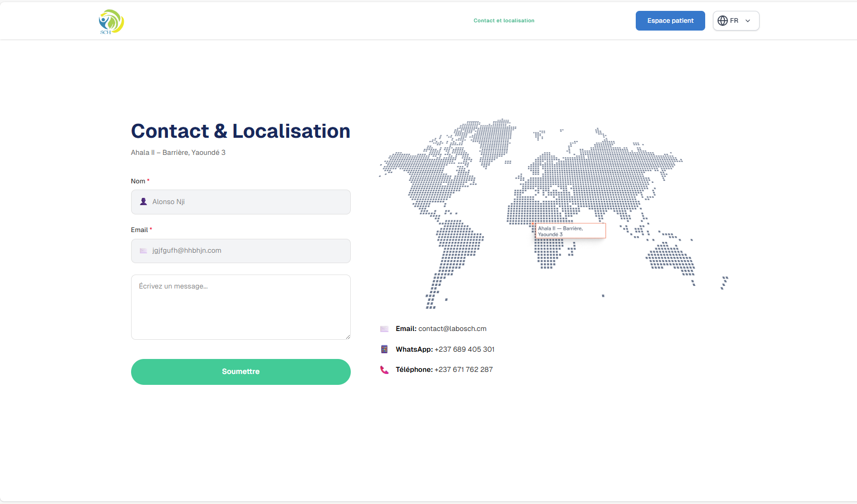
Task: Click the globe icon near the language selector
Action: pos(723,20)
